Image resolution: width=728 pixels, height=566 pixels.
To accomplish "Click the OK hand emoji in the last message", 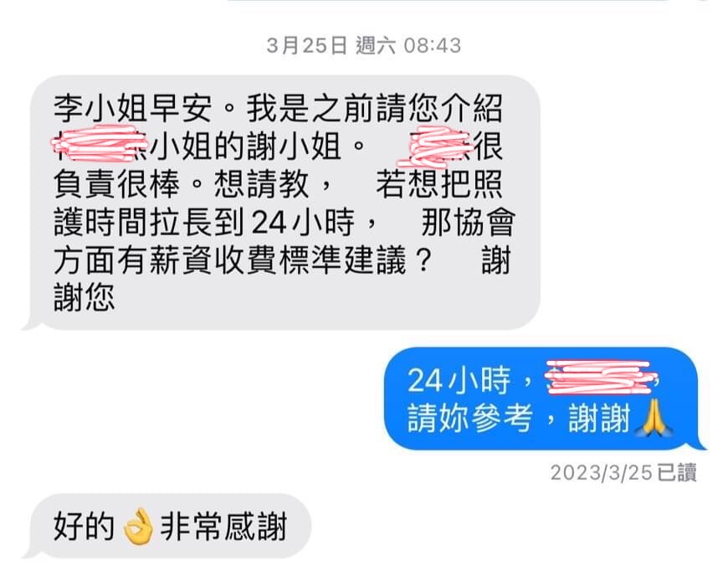I will pyautogui.click(x=138, y=527).
